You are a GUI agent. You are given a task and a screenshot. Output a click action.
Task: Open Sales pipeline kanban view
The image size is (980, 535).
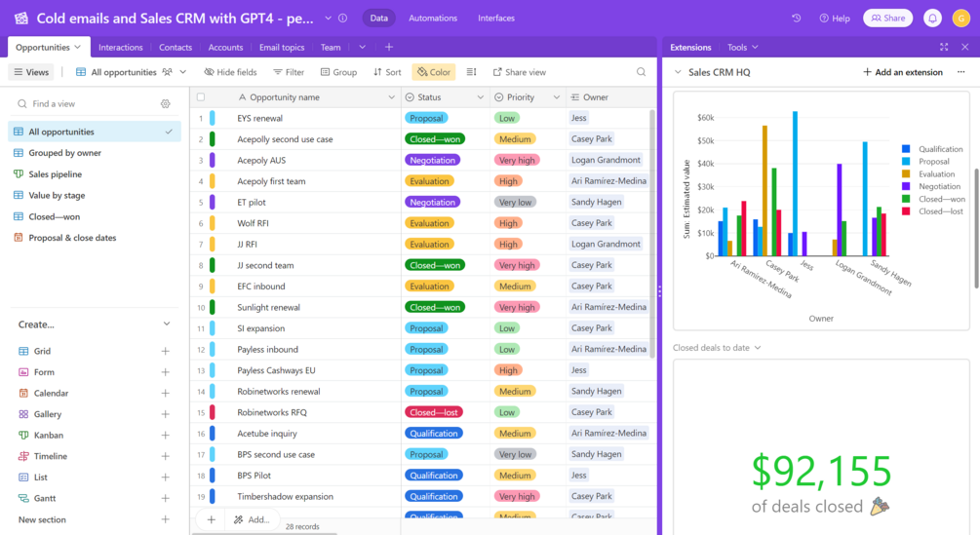(55, 174)
